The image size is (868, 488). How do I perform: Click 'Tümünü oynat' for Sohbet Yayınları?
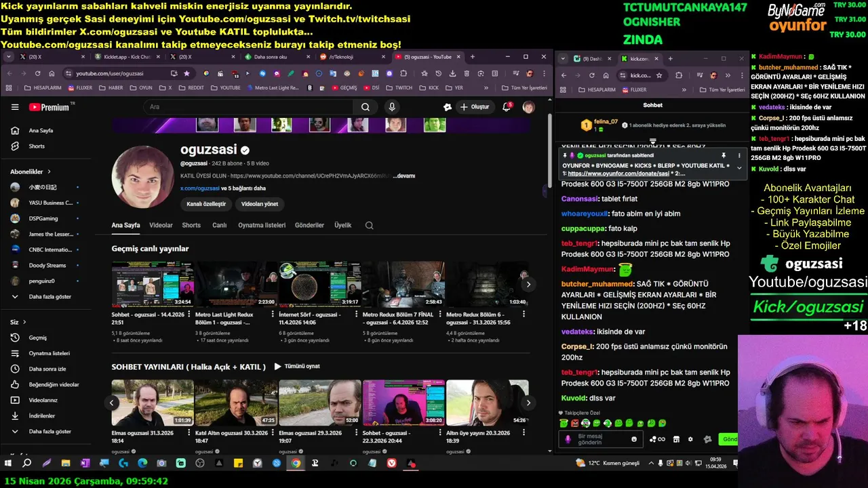297,367
